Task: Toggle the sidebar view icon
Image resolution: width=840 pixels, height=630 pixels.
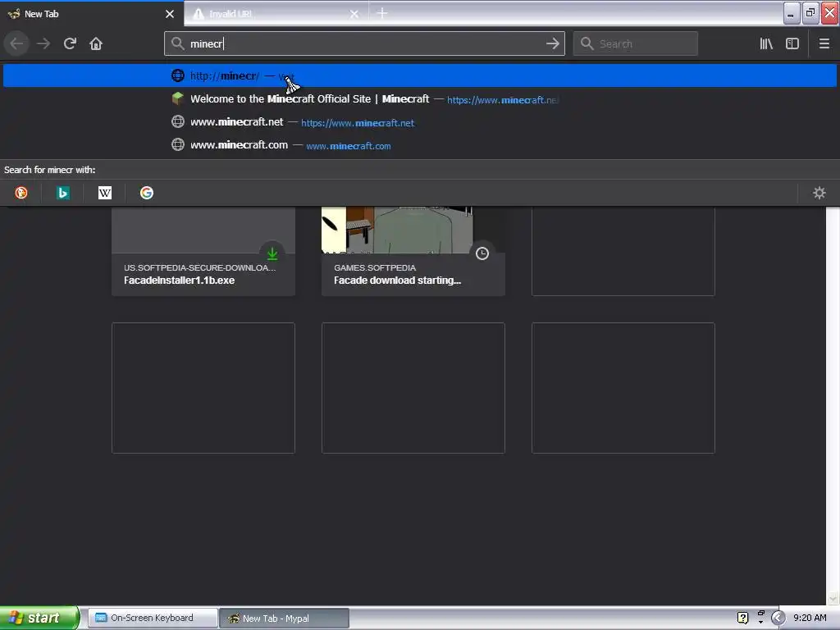Action: [x=792, y=43]
